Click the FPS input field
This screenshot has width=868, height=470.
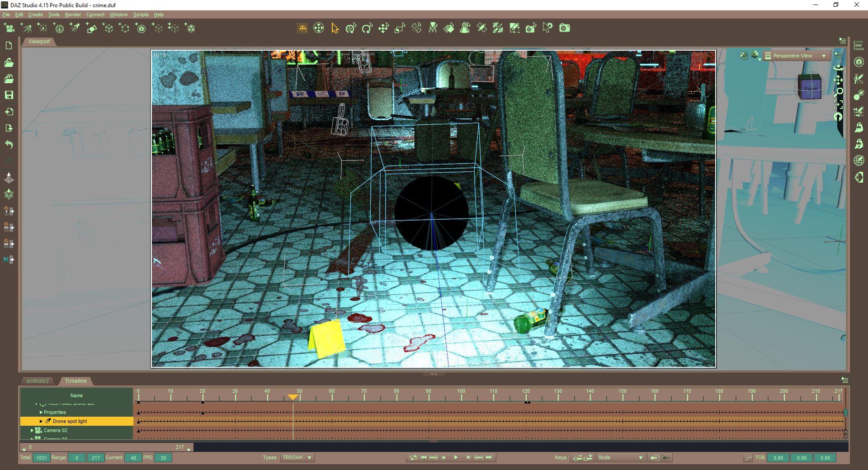tap(163, 458)
